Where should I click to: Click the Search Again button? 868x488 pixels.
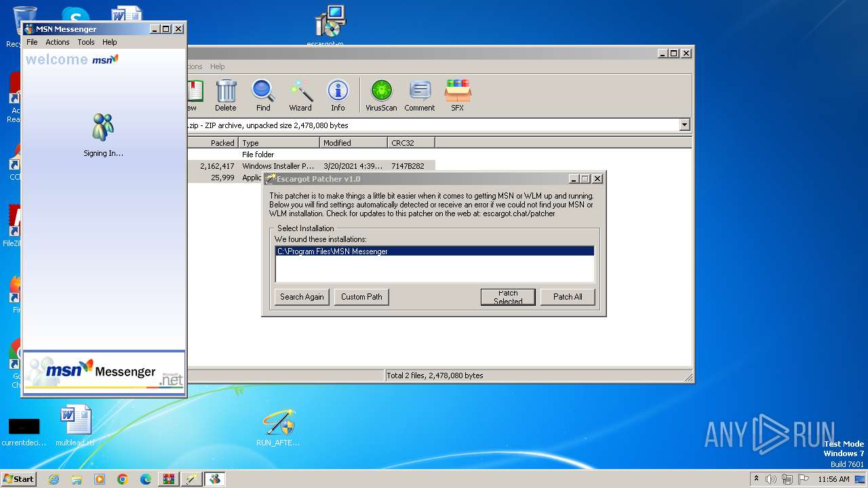[x=302, y=297]
